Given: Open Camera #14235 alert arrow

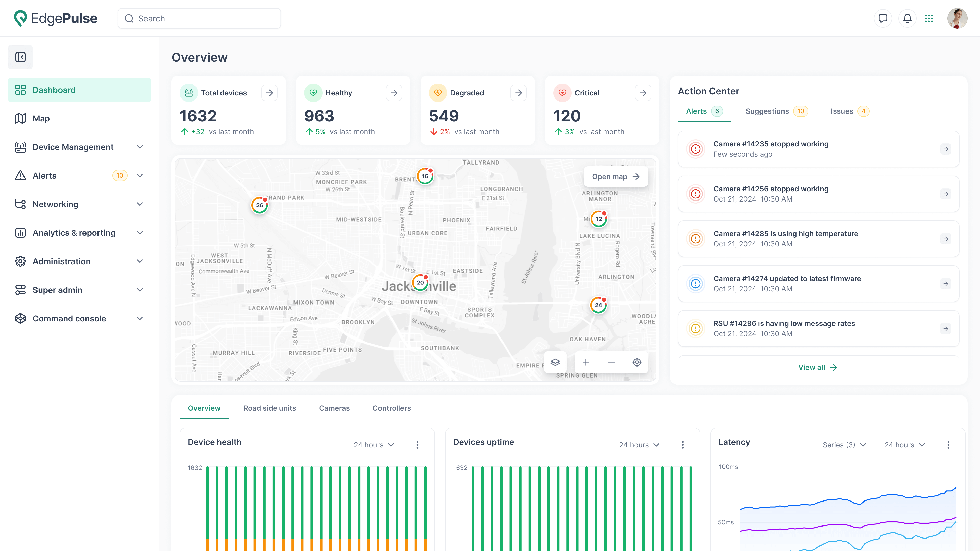Looking at the screenshot, I should coord(946,149).
